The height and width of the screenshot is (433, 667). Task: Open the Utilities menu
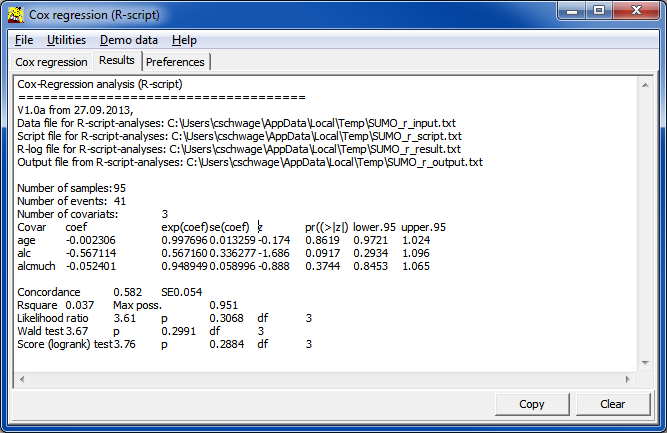tap(66, 40)
